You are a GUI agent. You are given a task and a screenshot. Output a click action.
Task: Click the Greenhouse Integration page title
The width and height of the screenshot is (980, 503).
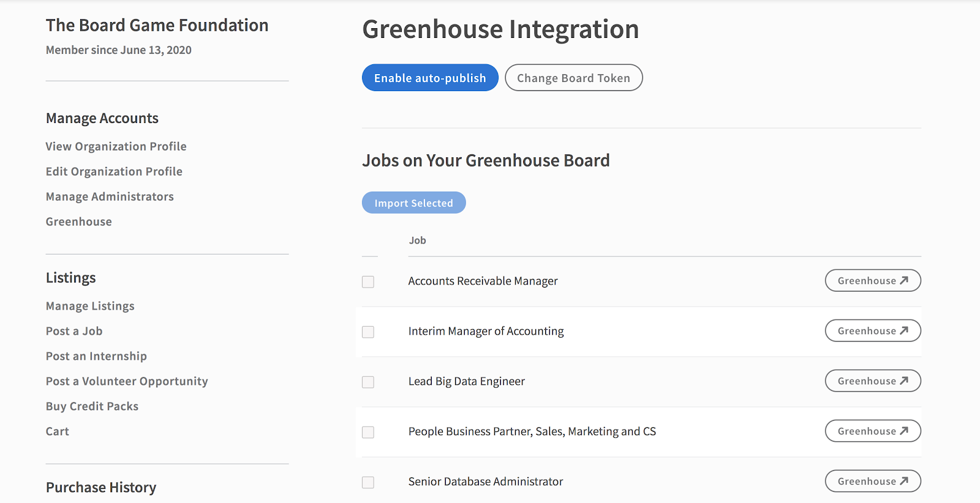(500, 29)
